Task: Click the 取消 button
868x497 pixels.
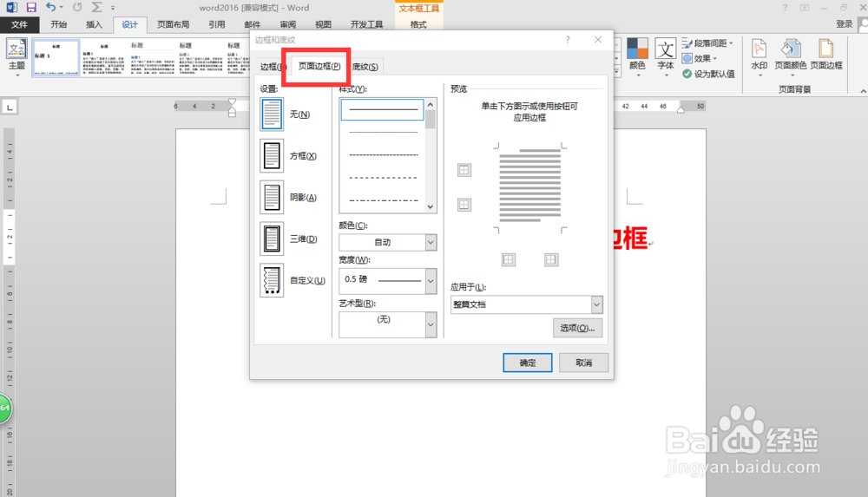Action: 583,363
